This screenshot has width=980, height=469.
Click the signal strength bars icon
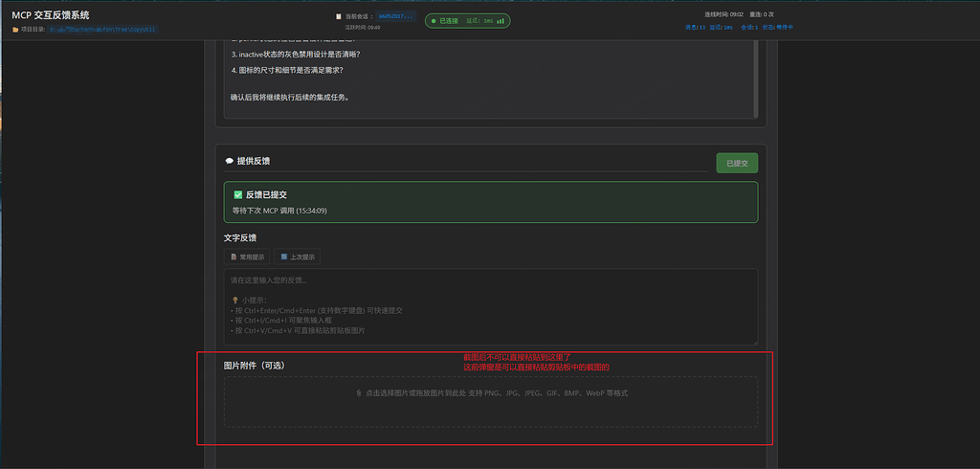(501, 21)
